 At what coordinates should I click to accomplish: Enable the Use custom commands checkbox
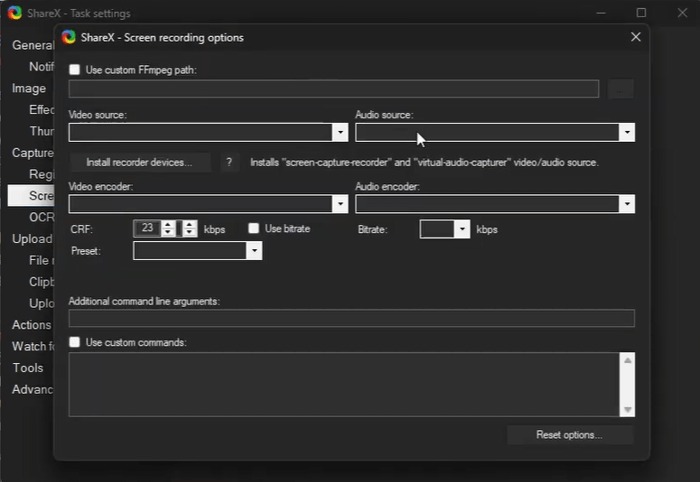tap(75, 342)
